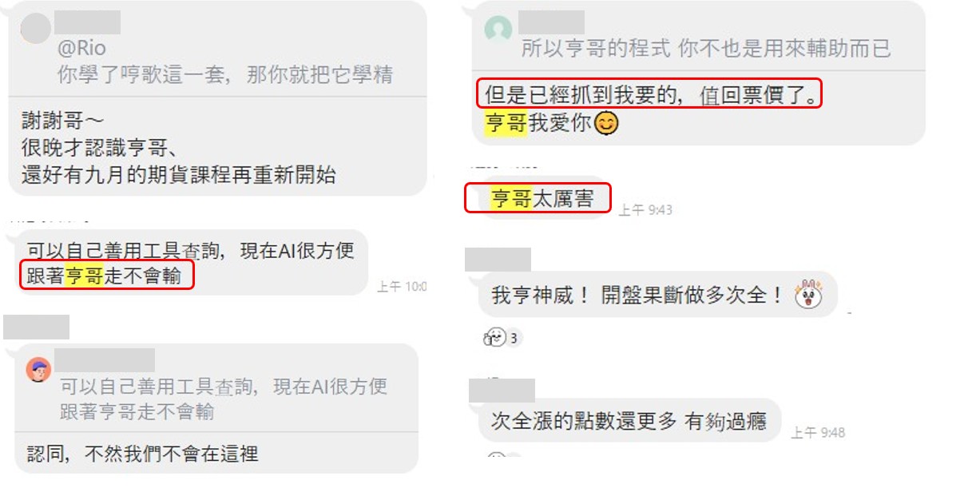Screen dimensions: 980x500
Task: Click the 上午 9:43 timestamp
Action: (645, 210)
